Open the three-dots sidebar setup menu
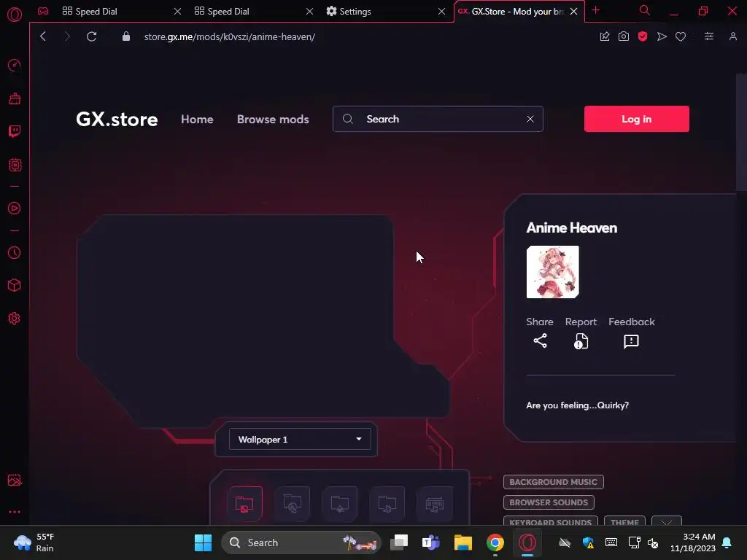This screenshot has width=747, height=560. coord(15,512)
